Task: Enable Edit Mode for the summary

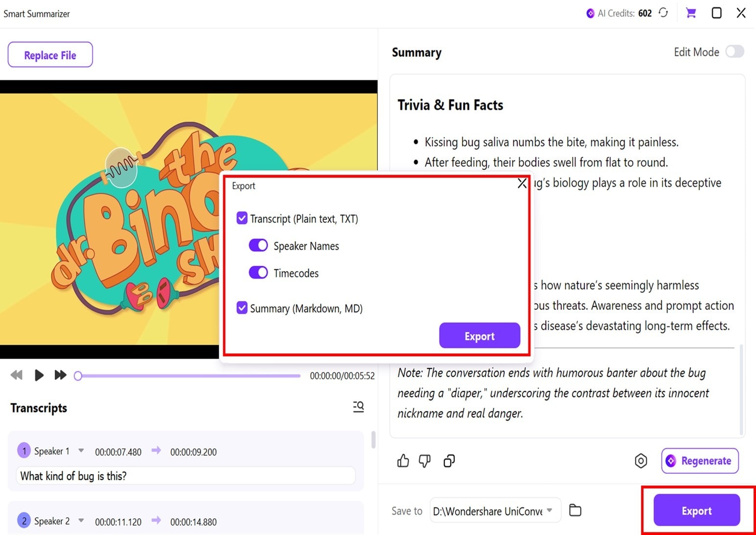Action: click(734, 51)
